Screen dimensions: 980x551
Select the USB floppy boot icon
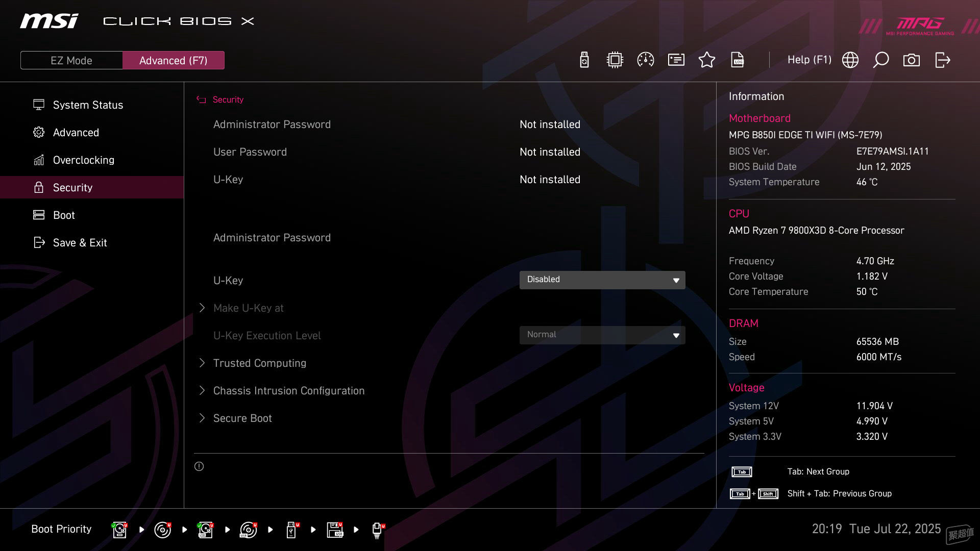(x=335, y=530)
